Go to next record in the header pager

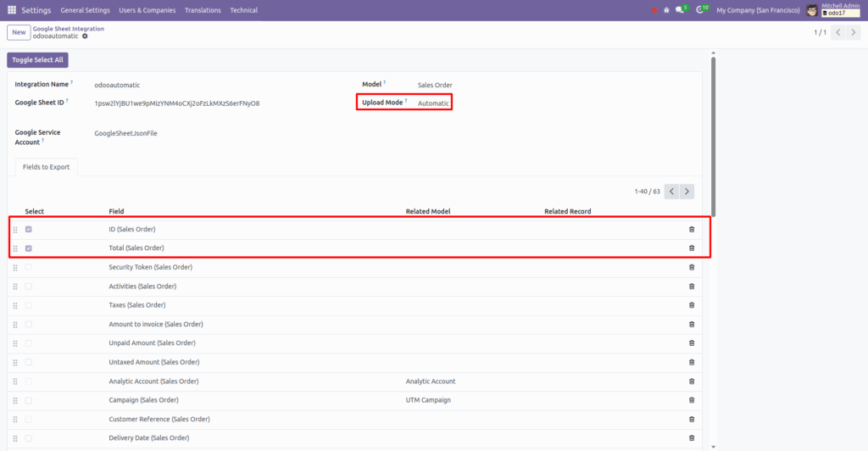pos(853,33)
